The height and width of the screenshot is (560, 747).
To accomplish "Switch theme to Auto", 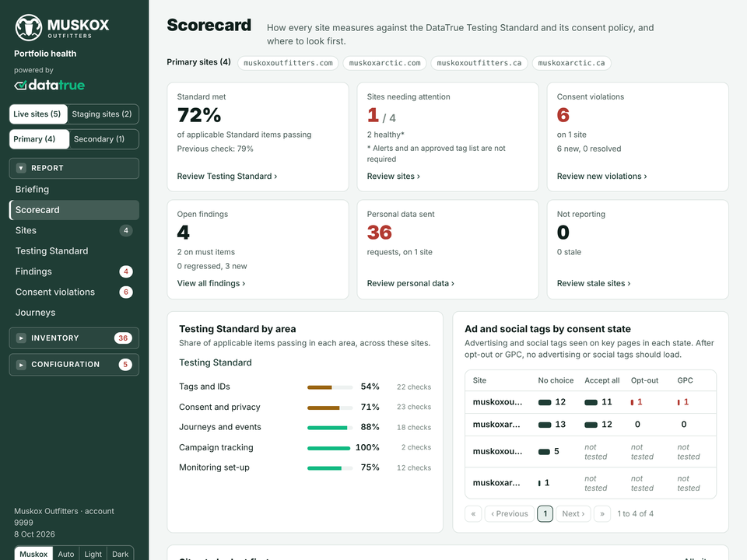I will (x=65, y=554).
